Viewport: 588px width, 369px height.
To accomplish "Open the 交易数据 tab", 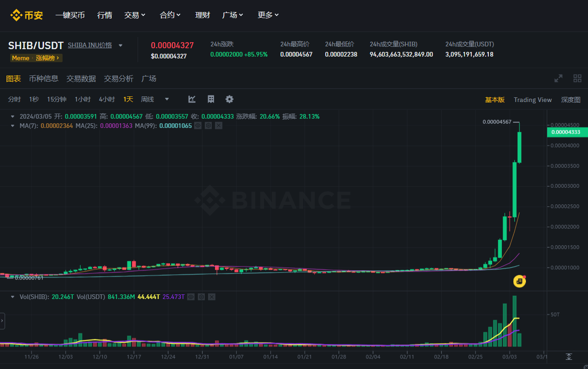I will coord(81,78).
